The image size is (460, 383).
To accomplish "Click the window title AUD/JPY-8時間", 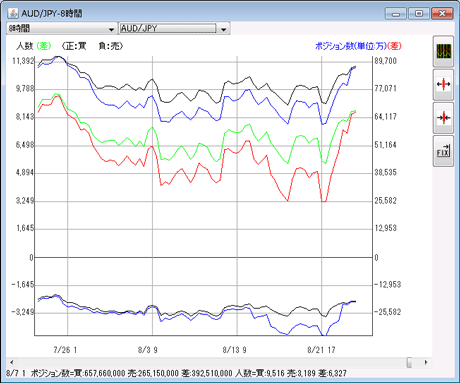I will point(52,13).
